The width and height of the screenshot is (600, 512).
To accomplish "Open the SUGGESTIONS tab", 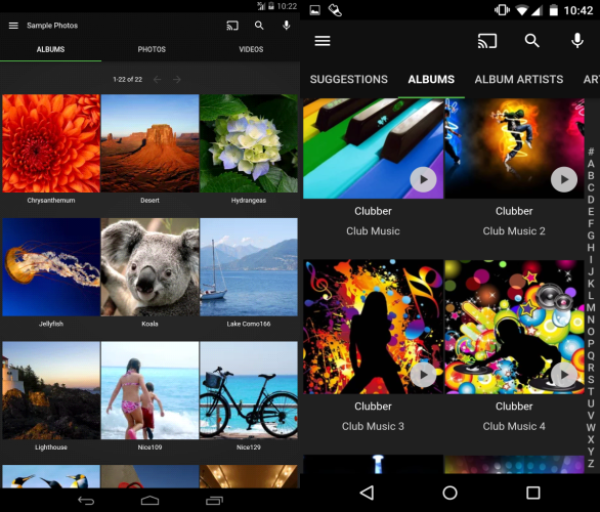I will click(x=348, y=79).
